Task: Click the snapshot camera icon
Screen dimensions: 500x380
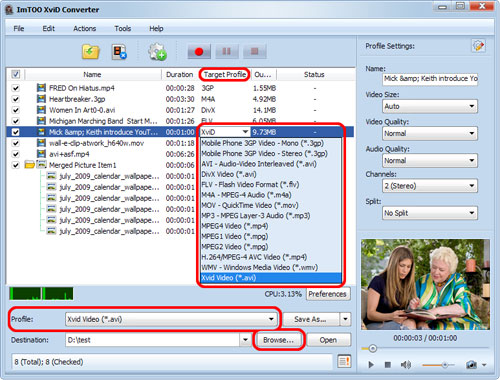Action: click(x=471, y=365)
